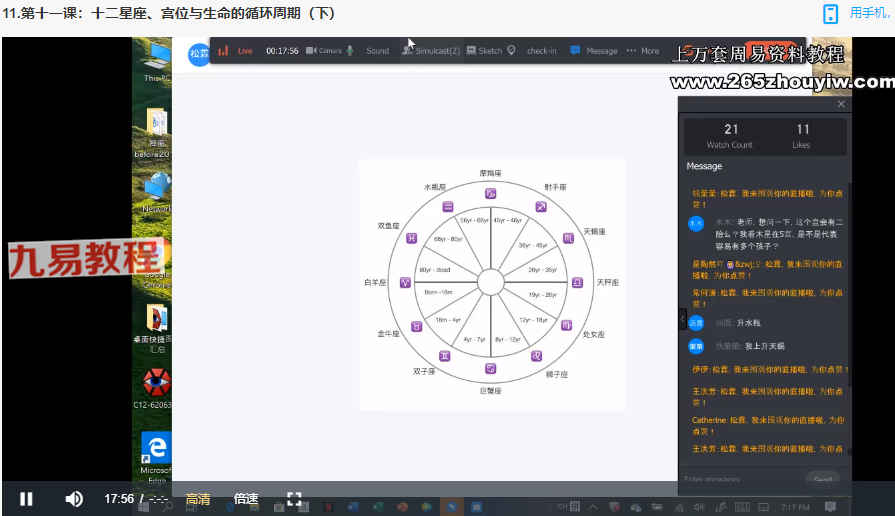
Task: Click the chat message input field
Action: click(742, 478)
